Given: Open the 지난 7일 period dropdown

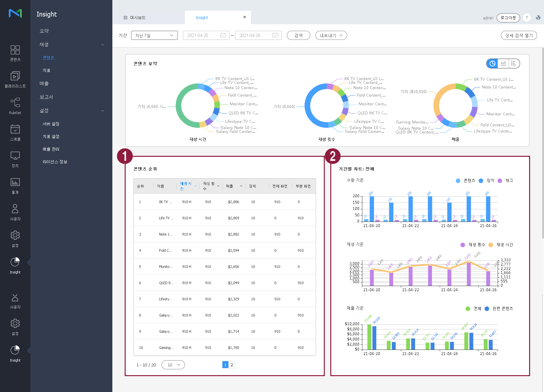Looking at the screenshot, I should (154, 35).
